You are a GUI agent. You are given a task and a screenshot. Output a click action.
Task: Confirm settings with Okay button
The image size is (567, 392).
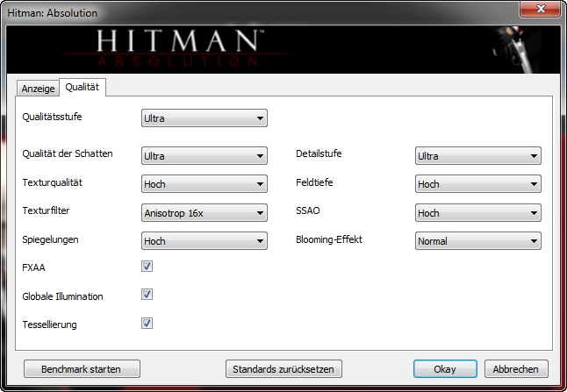point(445,369)
